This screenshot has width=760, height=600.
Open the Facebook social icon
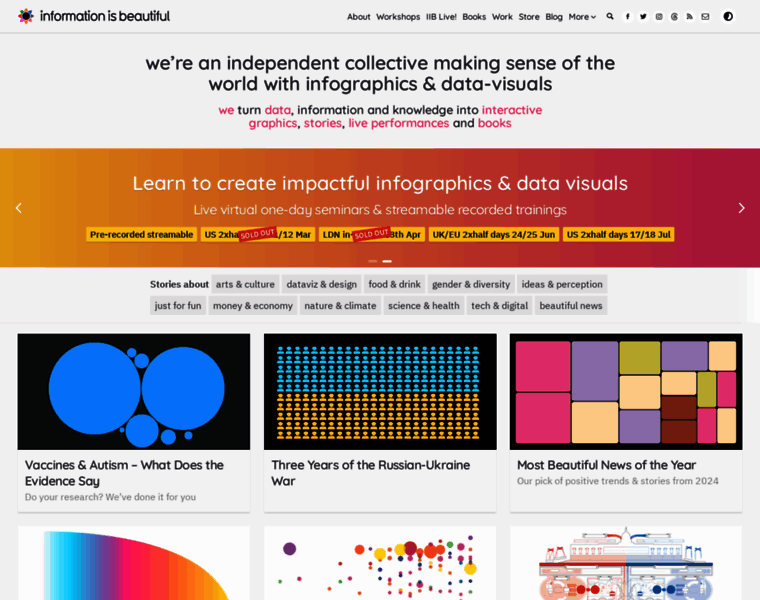628,16
